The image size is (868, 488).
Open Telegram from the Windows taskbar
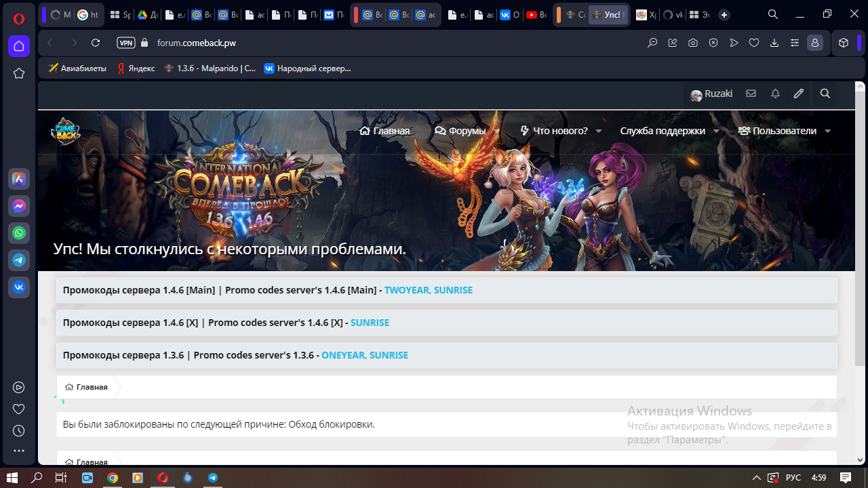[213, 478]
